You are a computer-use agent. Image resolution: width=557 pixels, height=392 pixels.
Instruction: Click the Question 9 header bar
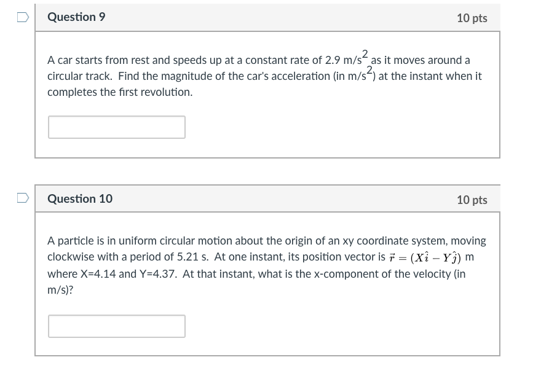pos(267,17)
